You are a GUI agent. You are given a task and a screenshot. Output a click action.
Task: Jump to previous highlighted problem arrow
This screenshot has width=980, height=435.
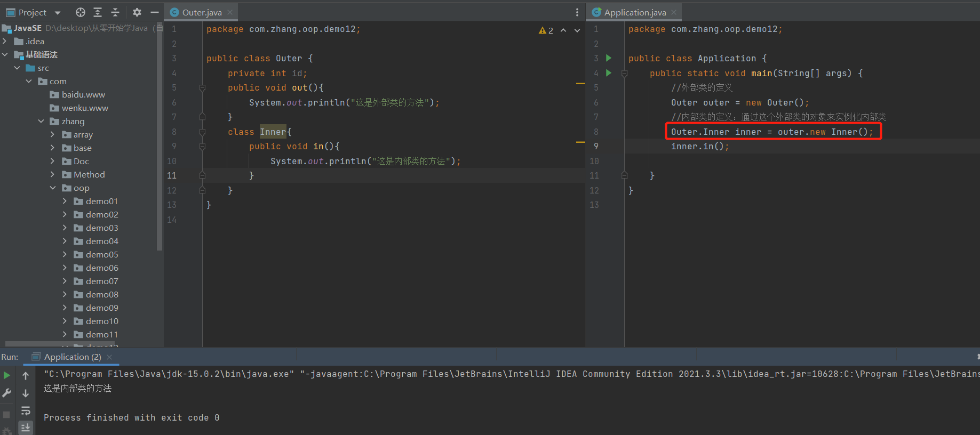563,30
